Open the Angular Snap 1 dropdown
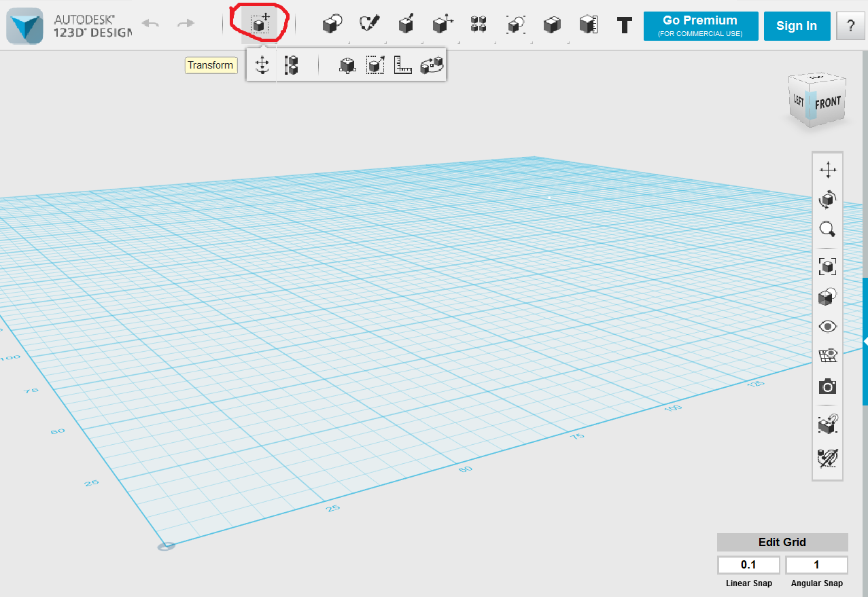Image resolution: width=868 pixels, height=597 pixels. point(816,565)
